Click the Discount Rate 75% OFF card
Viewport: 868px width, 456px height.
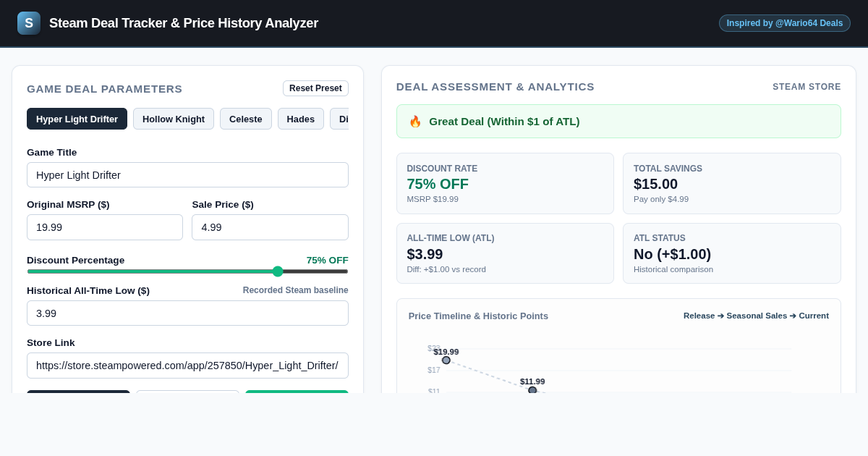pos(505,183)
